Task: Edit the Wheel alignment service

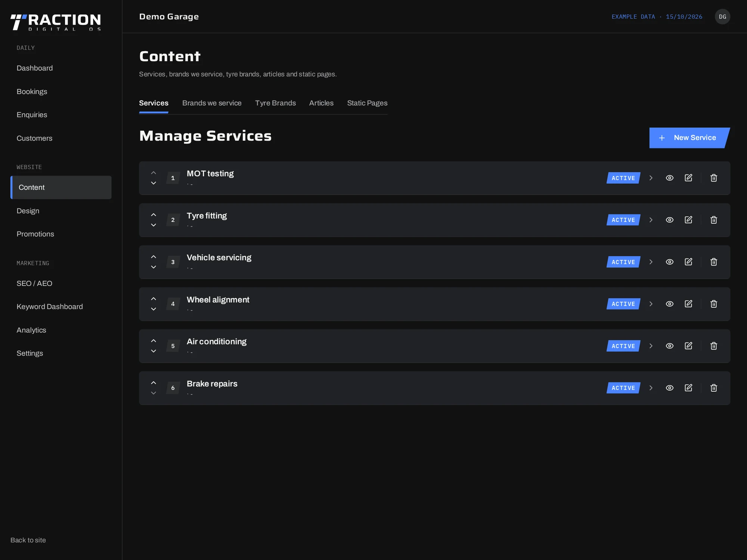Action: click(x=688, y=304)
